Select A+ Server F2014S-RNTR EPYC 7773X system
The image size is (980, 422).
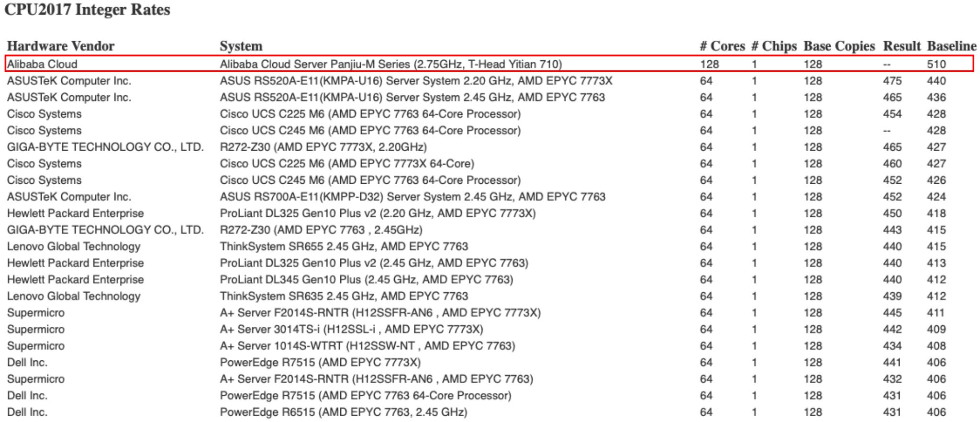(x=380, y=313)
